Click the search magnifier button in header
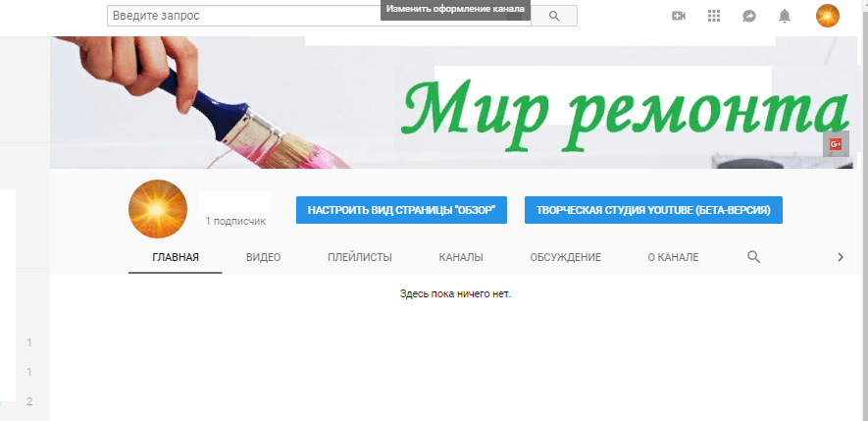 coord(554,16)
